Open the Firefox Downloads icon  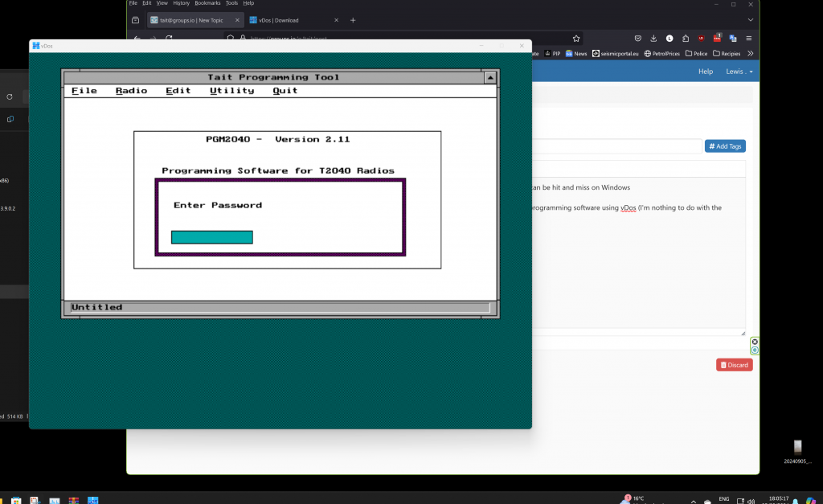pos(653,38)
